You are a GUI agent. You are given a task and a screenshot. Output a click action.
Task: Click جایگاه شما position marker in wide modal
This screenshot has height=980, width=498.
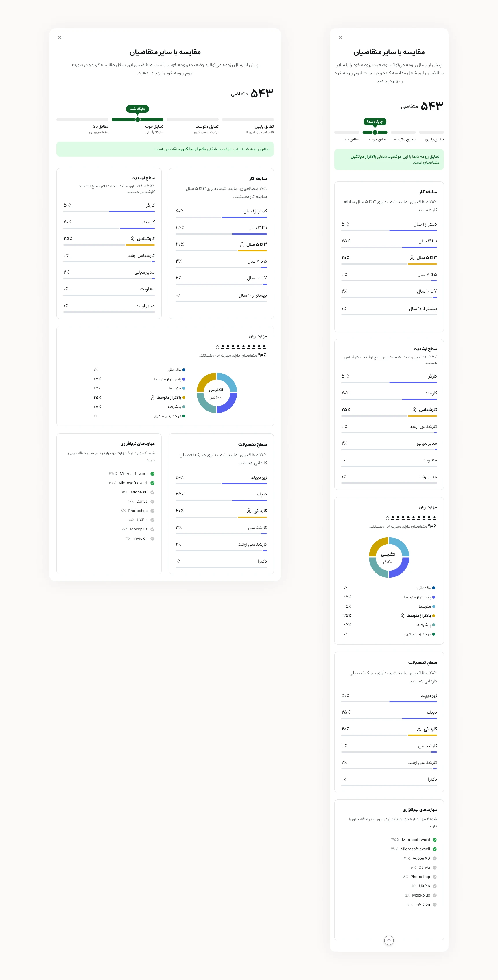click(137, 119)
